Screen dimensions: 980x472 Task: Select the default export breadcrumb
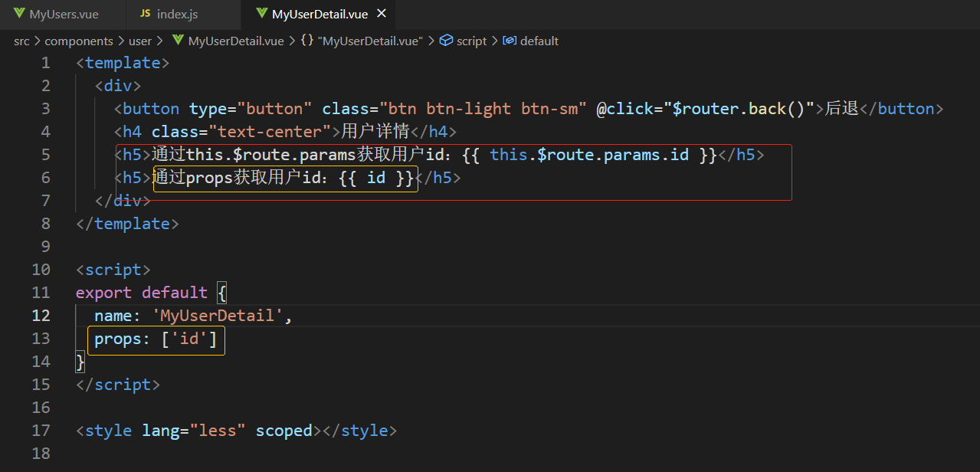(x=539, y=41)
